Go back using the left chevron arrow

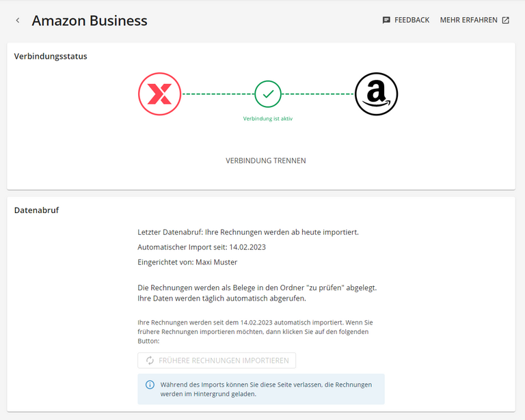coord(18,20)
